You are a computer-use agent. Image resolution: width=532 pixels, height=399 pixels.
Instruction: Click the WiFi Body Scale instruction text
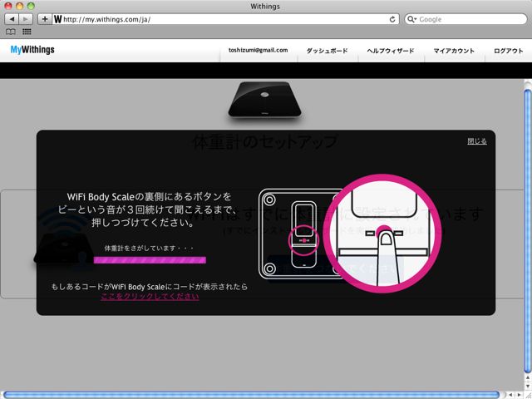[150, 209]
